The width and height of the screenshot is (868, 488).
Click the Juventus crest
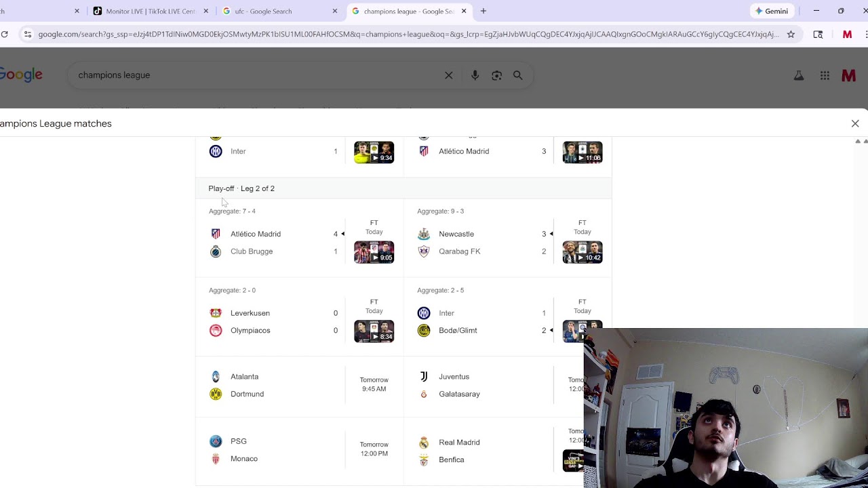click(x=424, y=376)
